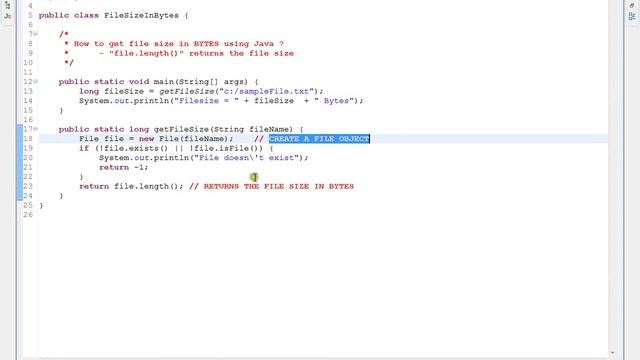
Task: Collapse getFileSize method fold at line 17
Action: click(x=36, y=129)
